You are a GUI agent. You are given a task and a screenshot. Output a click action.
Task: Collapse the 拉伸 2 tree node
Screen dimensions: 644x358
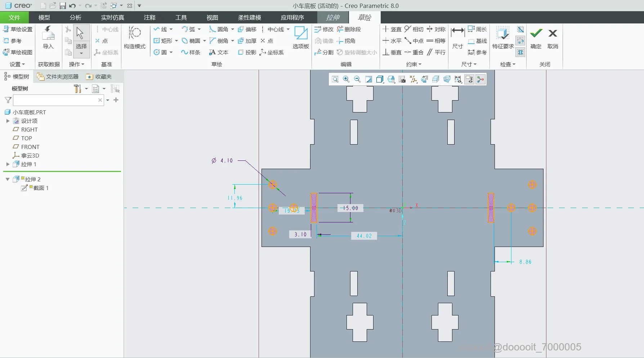pos(8,179)
